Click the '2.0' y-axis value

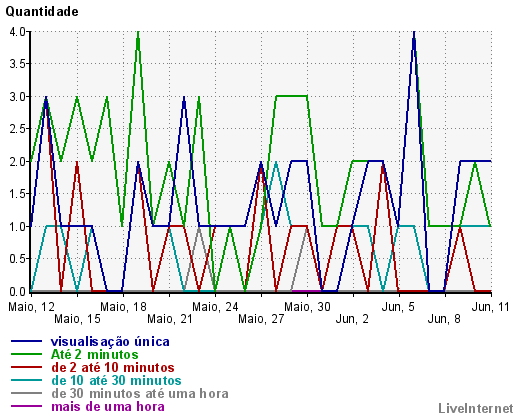point(18,162)
